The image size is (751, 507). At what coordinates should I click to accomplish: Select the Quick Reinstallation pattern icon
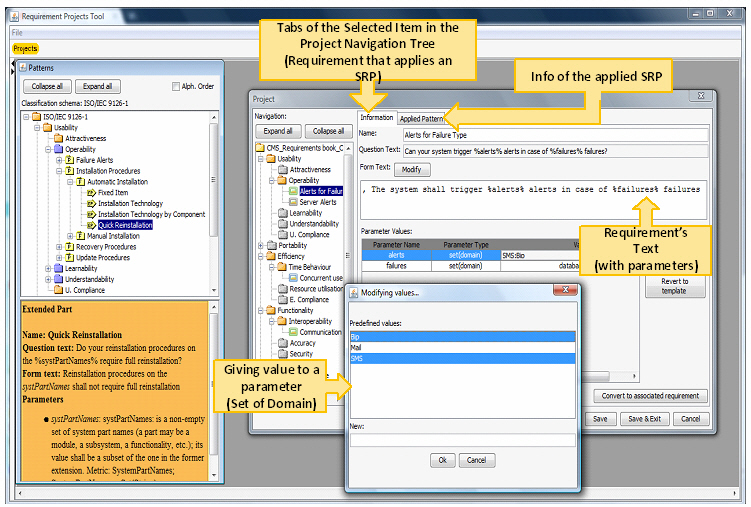[92, 225]
